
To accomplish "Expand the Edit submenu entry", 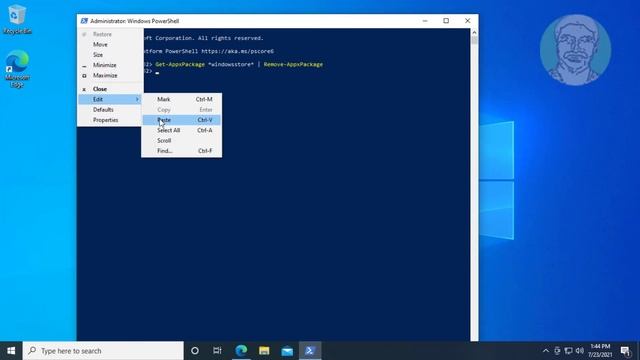I will [x=110, y=99].
